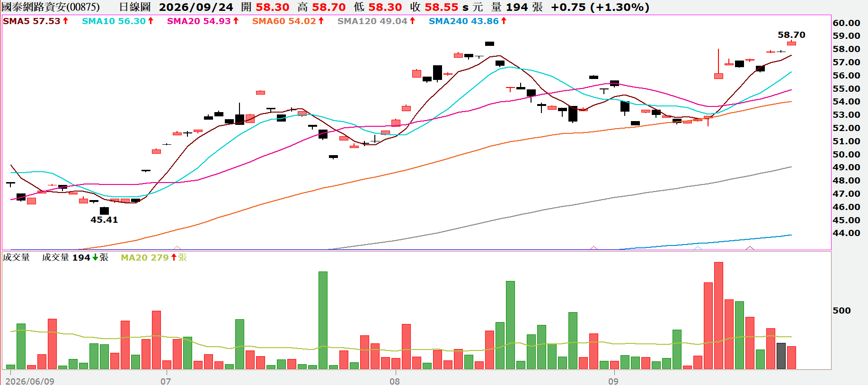Click the 09 month label on the time axis
868x385 pixels.
pyautogui.click(x=613, y=381)
